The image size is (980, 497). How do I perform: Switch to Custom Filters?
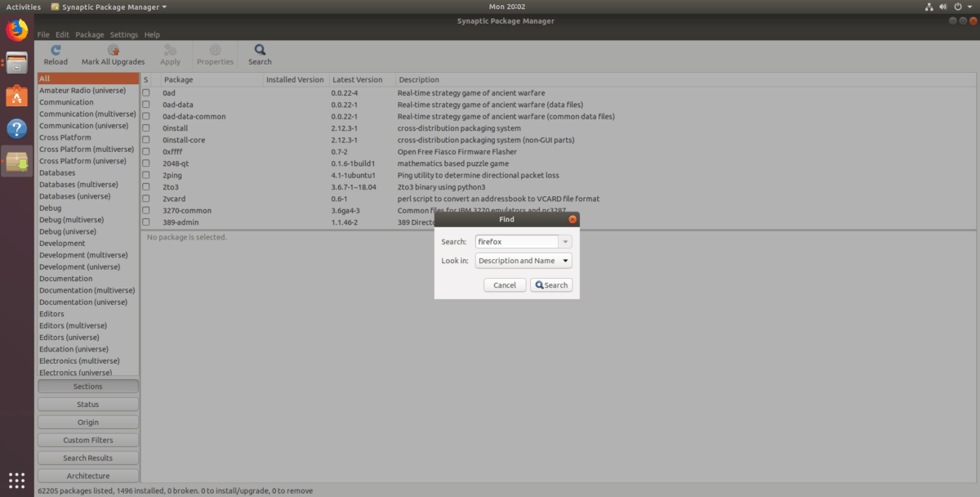pyautogui.click(x=88, y=440)
